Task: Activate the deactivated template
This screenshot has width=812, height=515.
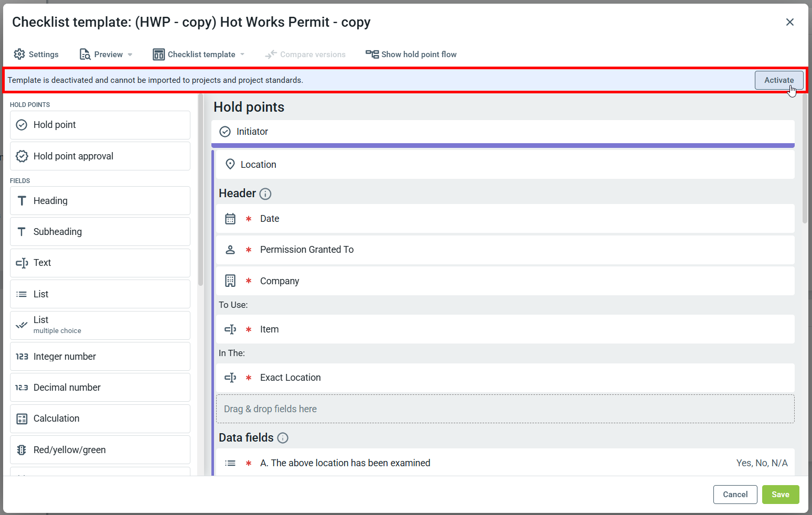Action: pos(778,80)
